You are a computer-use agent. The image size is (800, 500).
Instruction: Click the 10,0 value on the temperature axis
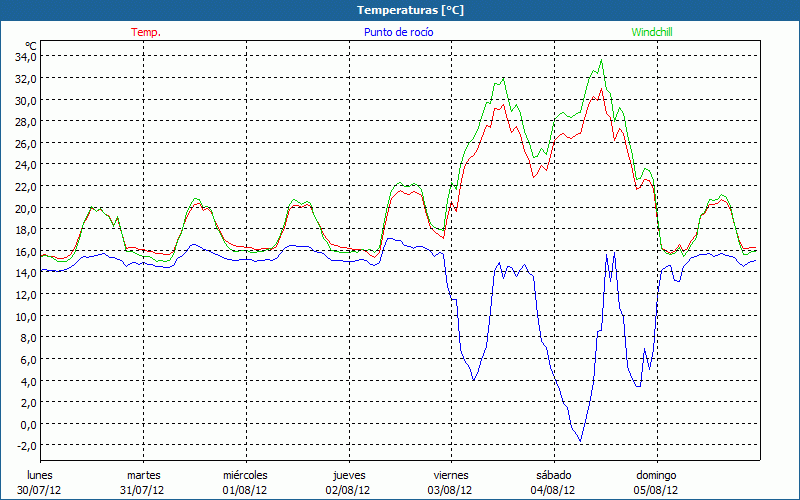point(25,316)
